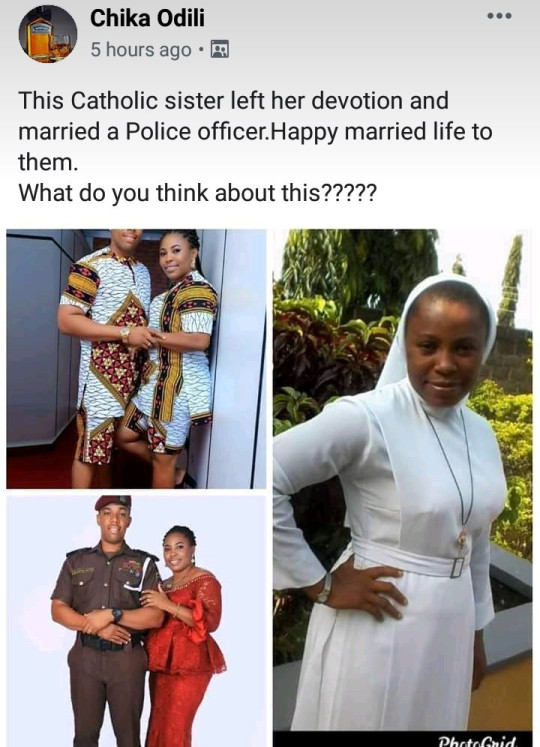The height and width of the screenshot is (747, 540).
Task: Open the '5 hours ago' timestamp link
Action: [x=141, y=50]
